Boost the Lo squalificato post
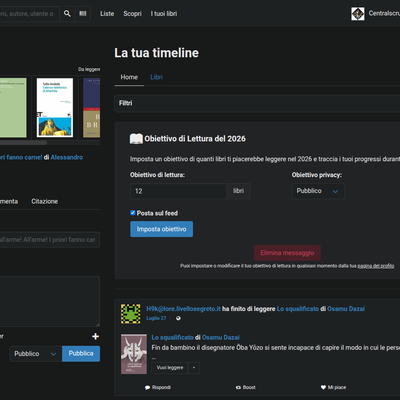This screenshot has height=400, width=400. 245,387
